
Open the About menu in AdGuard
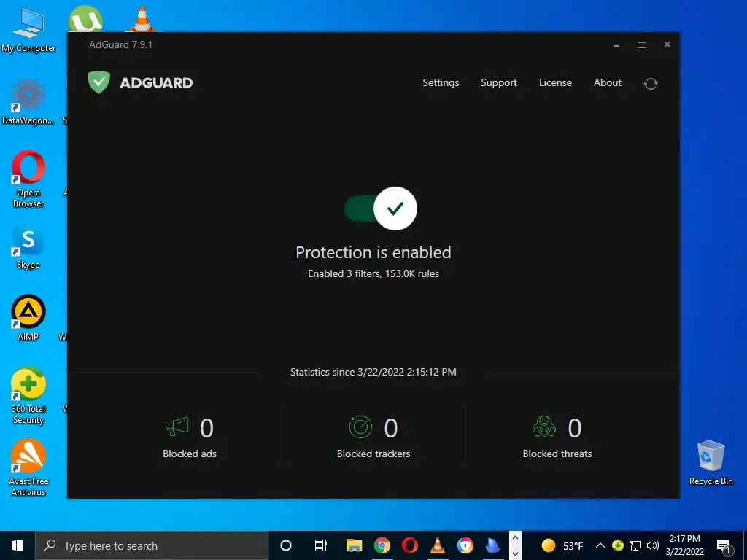click(x=608, y=83)
